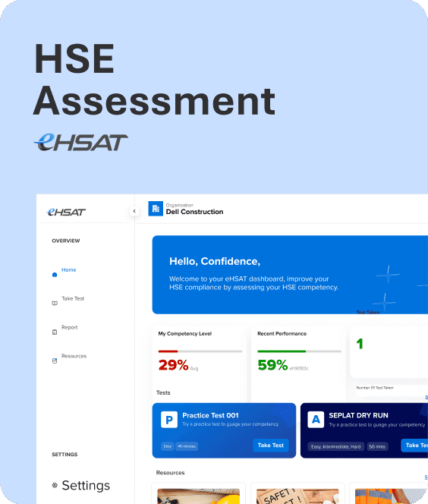Screen dimensions: 428x504
Task: Open the Report menu item
Action: pyautogui.click(x=69, y=327)
